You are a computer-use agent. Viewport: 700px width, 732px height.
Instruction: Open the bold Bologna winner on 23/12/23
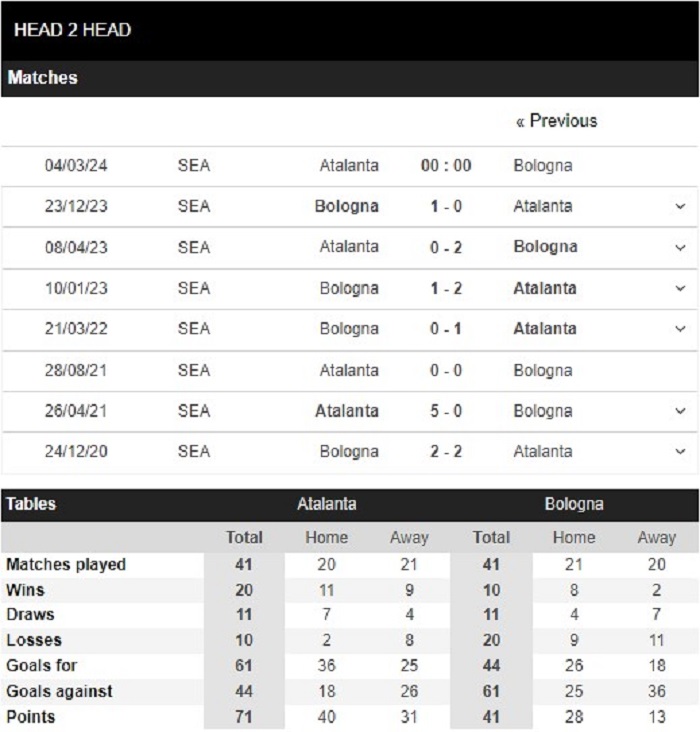click(x=346, y=206)
